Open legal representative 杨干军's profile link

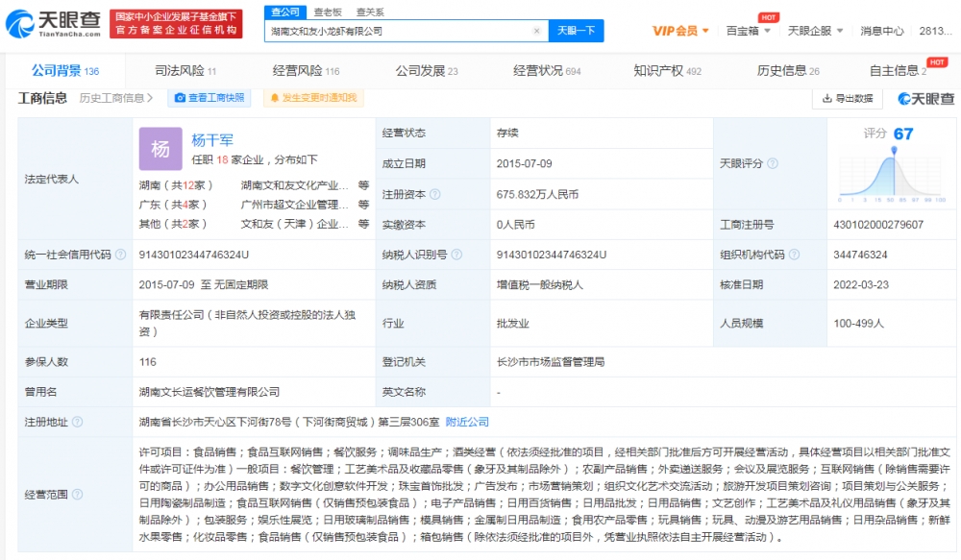(x=212, y=140)
